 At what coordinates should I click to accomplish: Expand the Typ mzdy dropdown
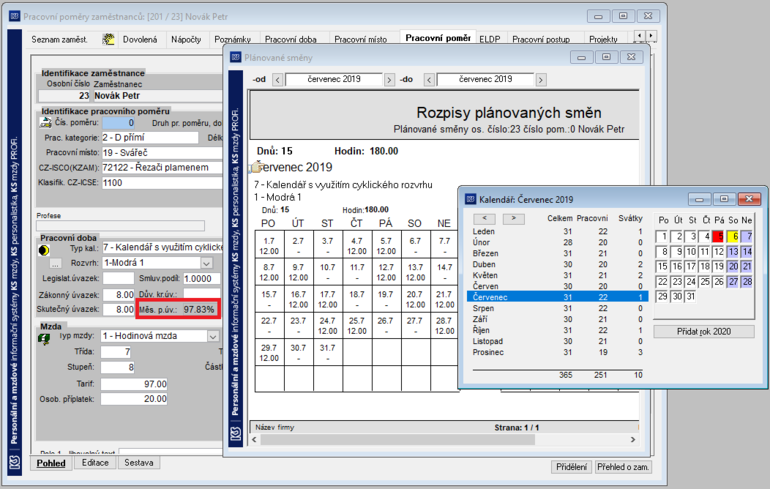(x=213, y=336)
